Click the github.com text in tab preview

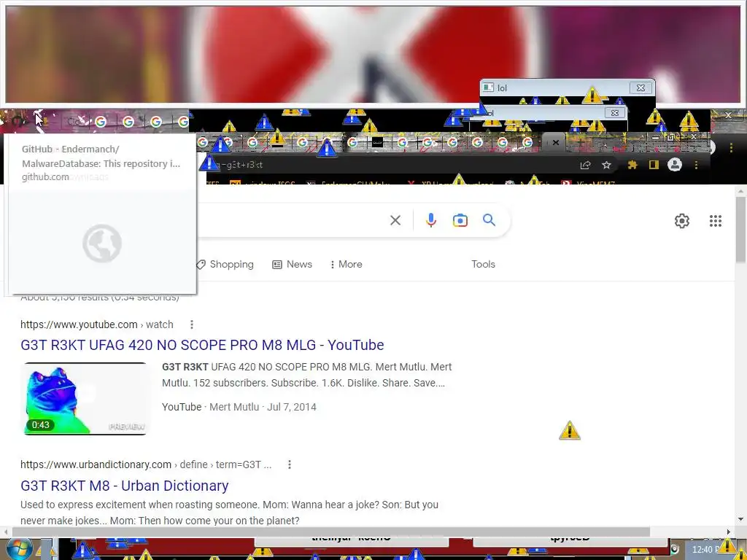(45, 176)
